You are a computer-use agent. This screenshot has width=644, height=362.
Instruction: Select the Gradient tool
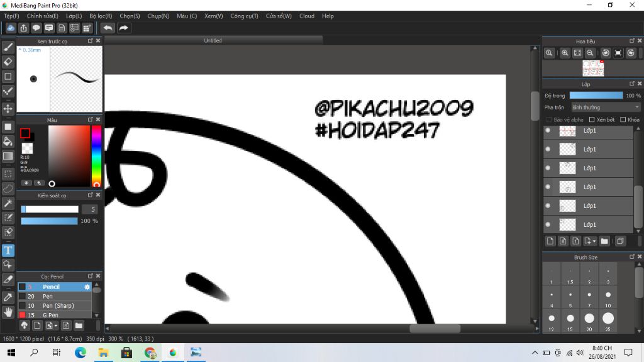(x=8, y=156)
